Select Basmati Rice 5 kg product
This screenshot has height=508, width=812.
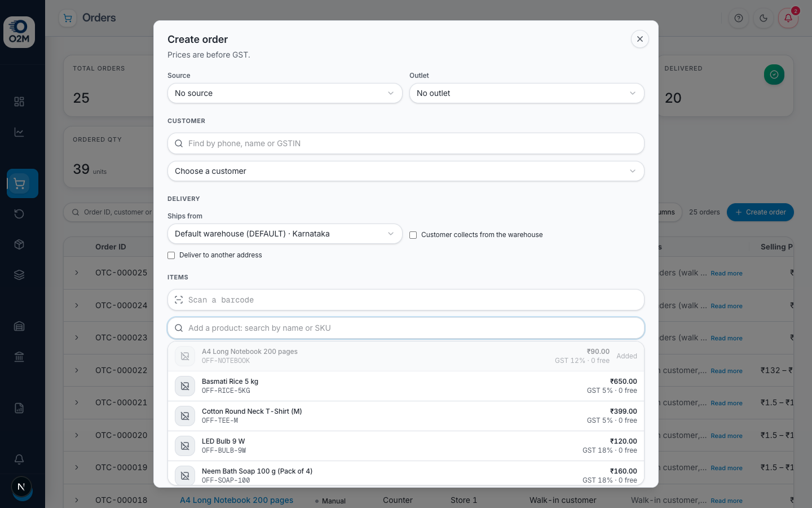406,386
